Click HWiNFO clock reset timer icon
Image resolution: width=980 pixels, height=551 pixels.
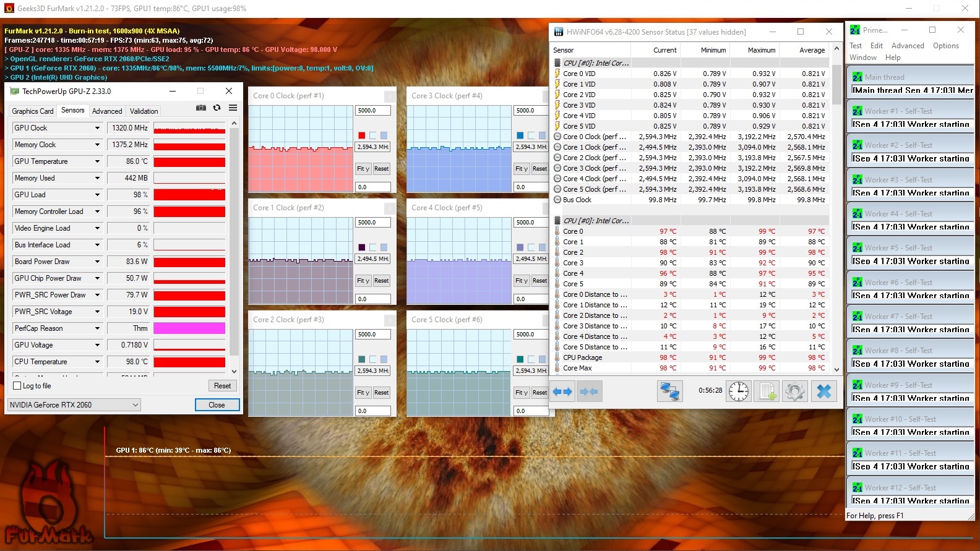click(739, 391)
